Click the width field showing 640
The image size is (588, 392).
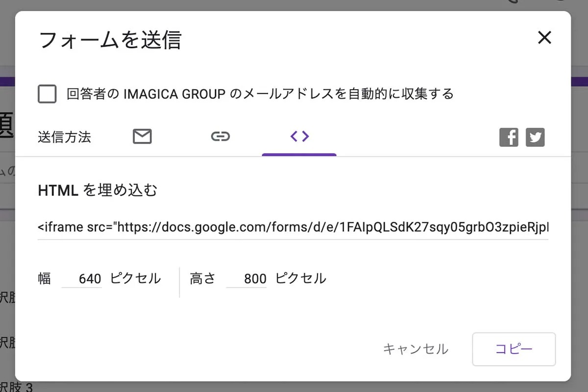(82, 279)
